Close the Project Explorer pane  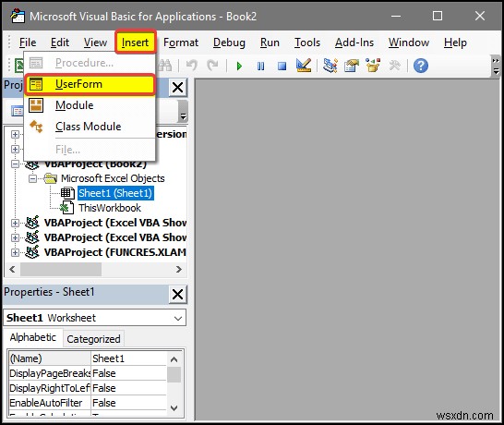coord(178,87)
